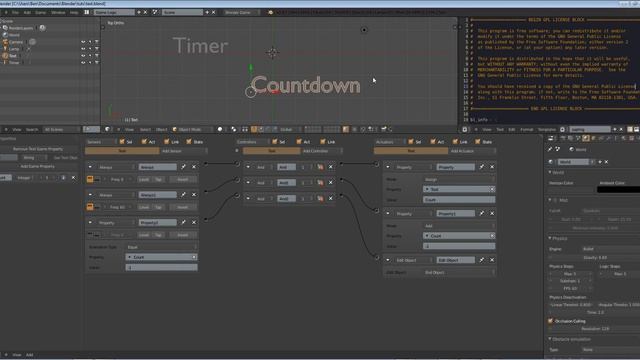Open the Add mode dropdown in Property1 actuator

[459, 226]
